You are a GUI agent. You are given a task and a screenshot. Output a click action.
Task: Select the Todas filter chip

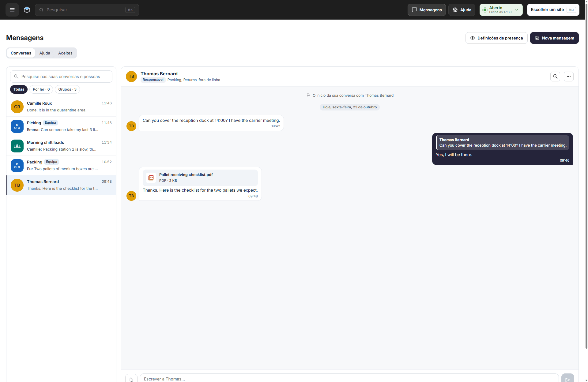tap(19, 89)
